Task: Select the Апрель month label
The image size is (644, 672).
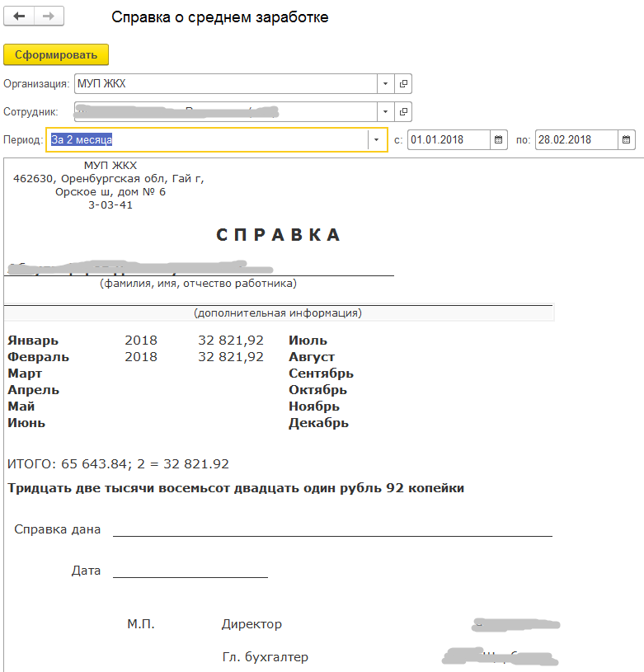Action: pyautogui.click(x=33, y=390)
